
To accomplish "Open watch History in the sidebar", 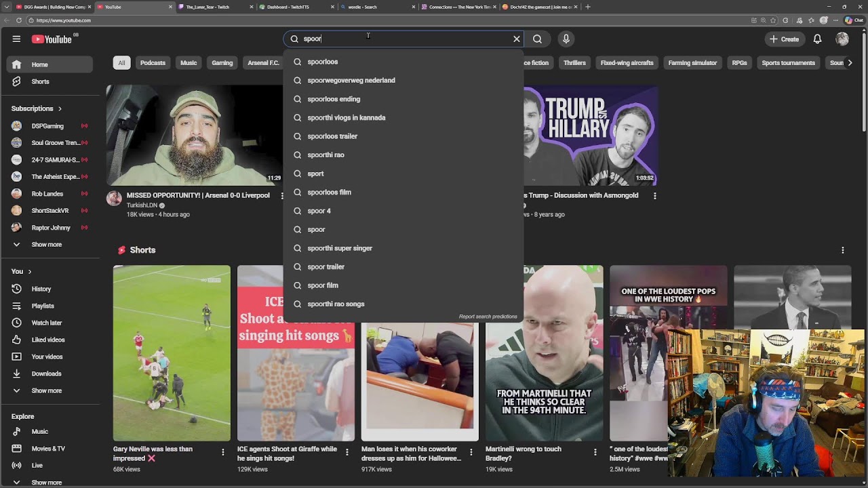I will pyautogui.click(x=50, y=289).
